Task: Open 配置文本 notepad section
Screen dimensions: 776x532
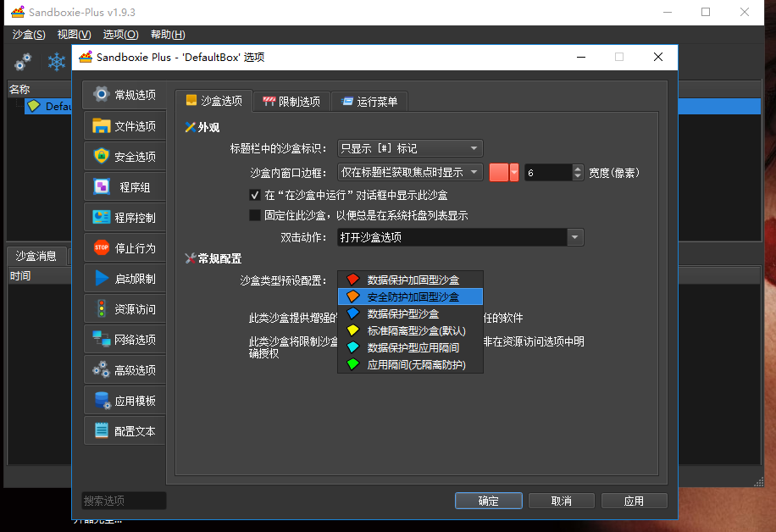Action: point(125,431)
